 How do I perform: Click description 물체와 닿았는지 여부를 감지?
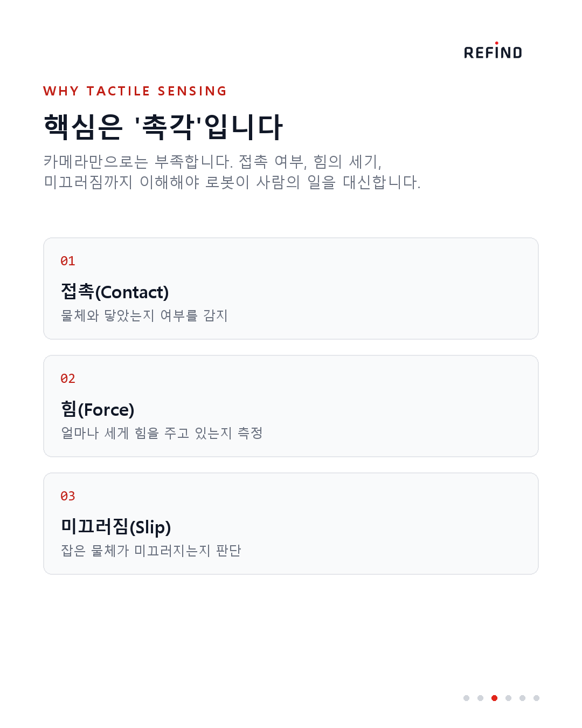[x=144, y=315]
